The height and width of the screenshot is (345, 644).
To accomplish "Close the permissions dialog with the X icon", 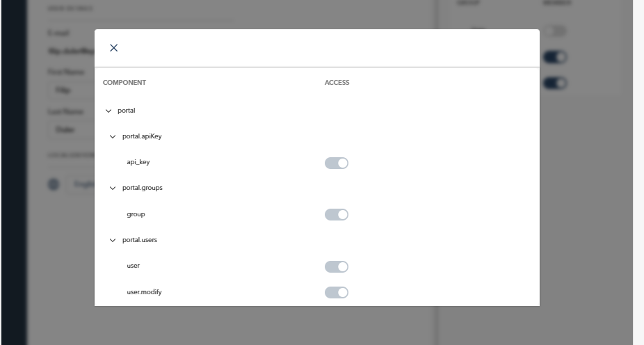I will pos(114,48).
